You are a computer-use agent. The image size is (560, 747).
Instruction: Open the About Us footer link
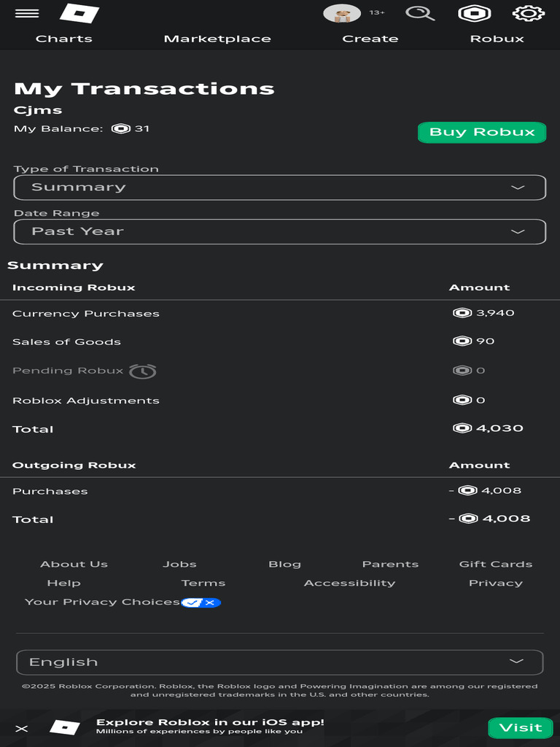pyautogui.click(x=74, y=564)
